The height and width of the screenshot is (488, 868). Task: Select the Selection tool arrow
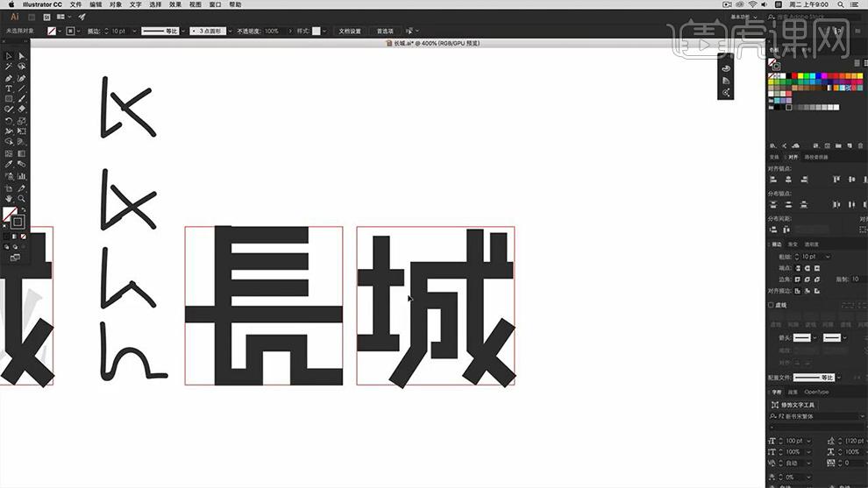[x=9, y=56]
